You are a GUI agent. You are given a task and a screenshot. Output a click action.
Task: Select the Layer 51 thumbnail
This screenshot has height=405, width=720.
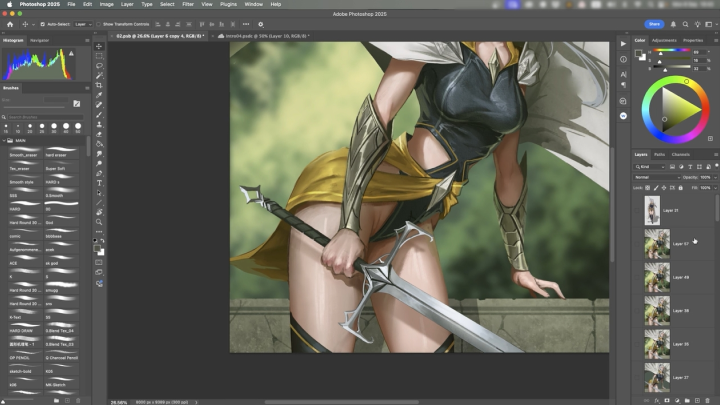(x=652, y=210)
